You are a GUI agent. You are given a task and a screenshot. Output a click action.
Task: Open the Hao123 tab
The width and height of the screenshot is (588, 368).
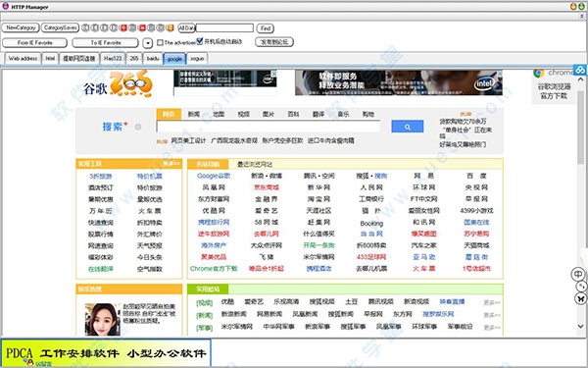coord(113,59)
